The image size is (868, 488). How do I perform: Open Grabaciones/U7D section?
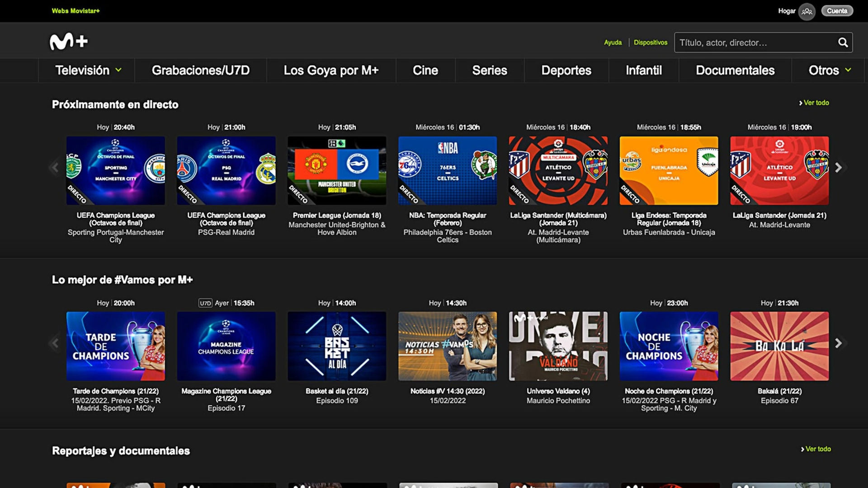(x=201, y=70)
